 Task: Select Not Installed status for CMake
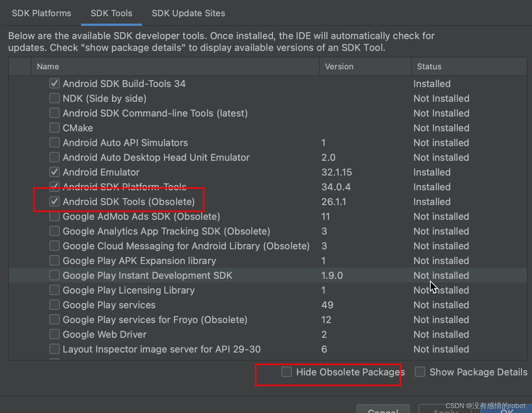[x=441, y=128]
